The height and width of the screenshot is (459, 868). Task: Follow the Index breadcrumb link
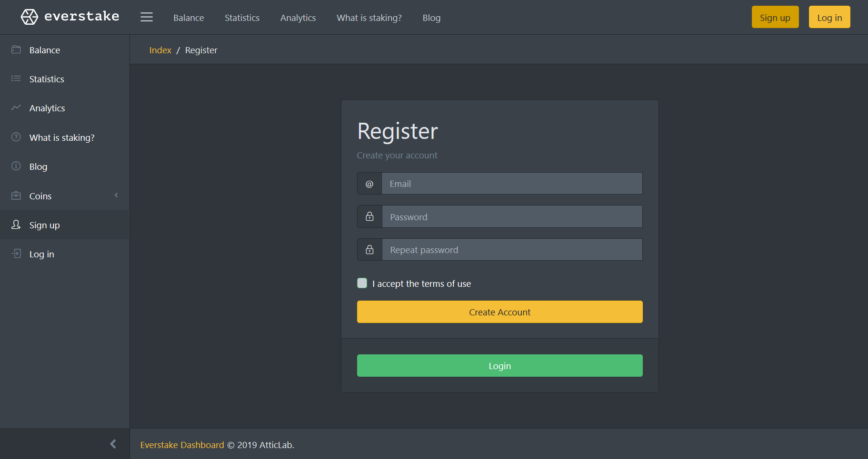[x=160, y=50]
